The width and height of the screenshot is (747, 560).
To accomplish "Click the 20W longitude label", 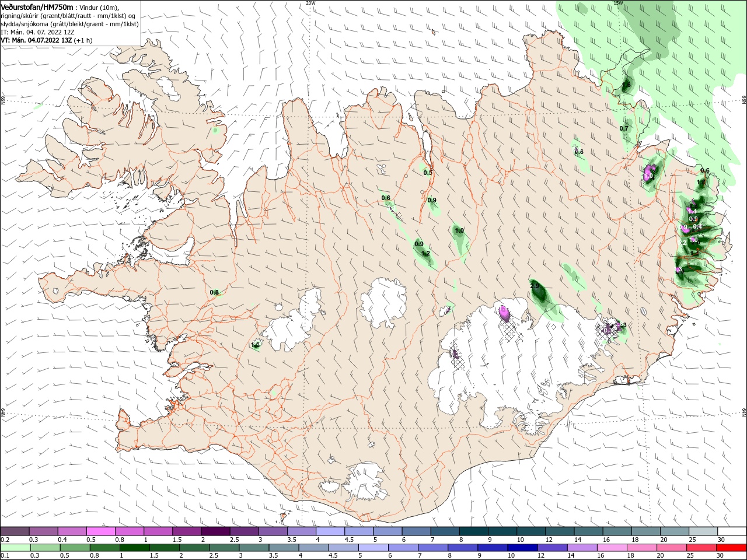I will click(x=310, y=3).
